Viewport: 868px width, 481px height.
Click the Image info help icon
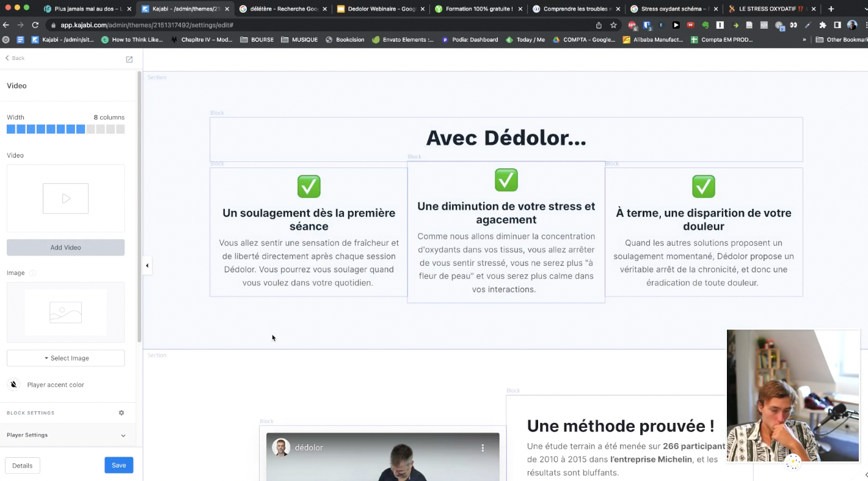click(33, 273)
